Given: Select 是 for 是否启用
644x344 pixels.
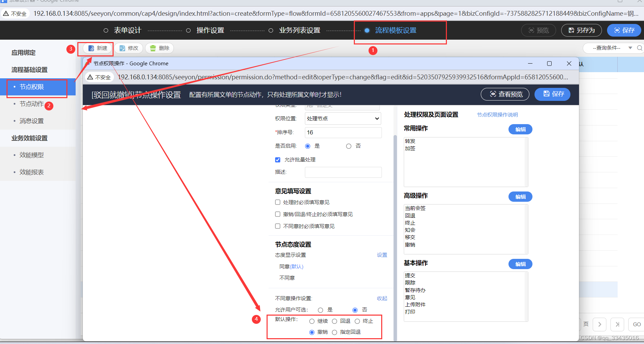Looking at the screenshot, I should pos(308,146).
